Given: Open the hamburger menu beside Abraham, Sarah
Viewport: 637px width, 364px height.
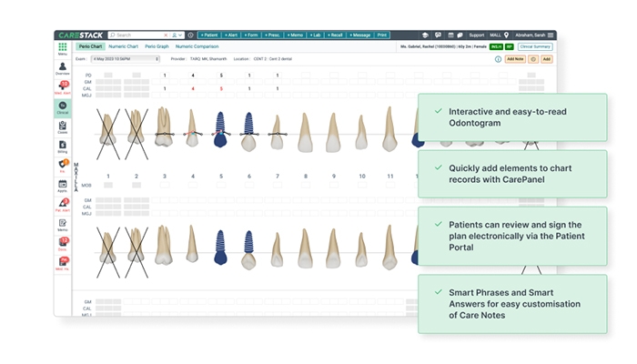Looking at the screenshot, I should pos(550,35).
